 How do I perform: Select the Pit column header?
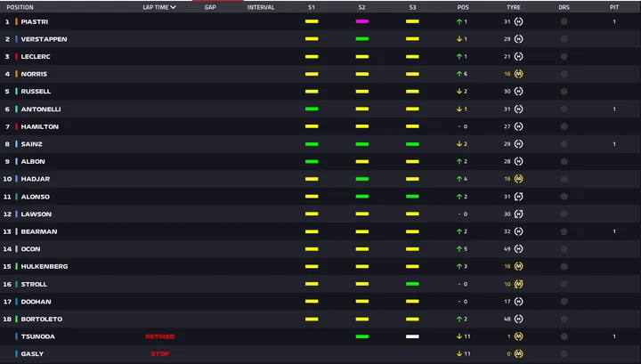pyautogui.click(x=614, y=7)
